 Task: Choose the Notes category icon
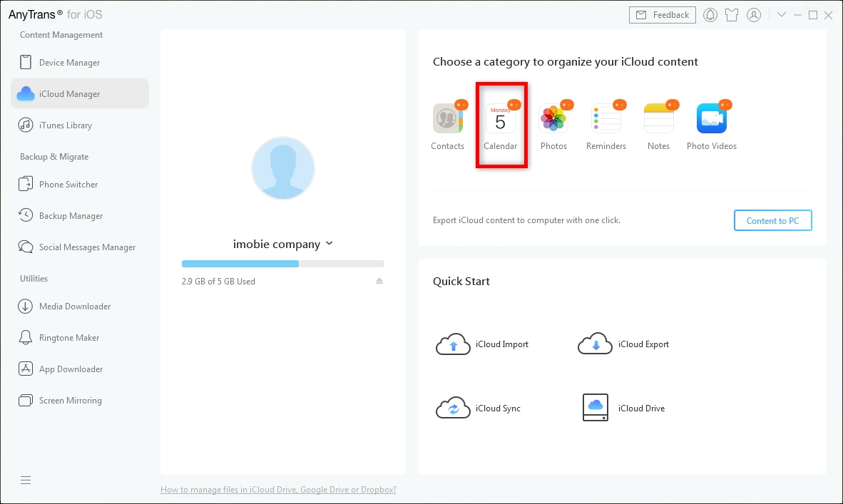point(658,118)
